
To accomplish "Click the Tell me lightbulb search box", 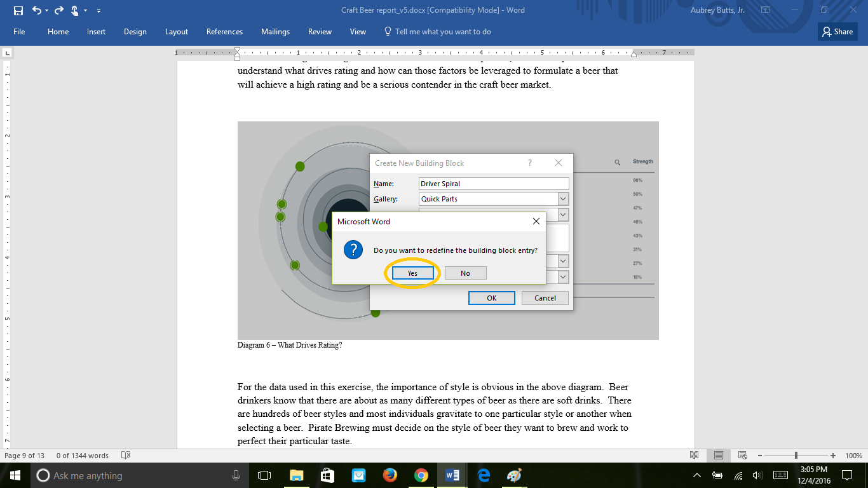I will pyautogui.click(x=438, y=32).
